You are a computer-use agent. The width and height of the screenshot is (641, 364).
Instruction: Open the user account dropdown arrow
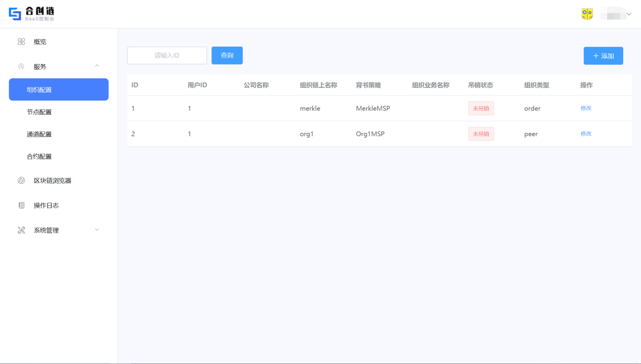629,14
